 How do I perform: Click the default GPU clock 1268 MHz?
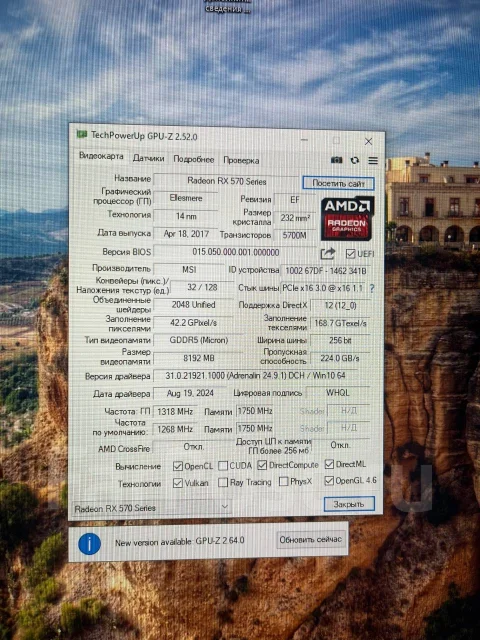[175, 429]
